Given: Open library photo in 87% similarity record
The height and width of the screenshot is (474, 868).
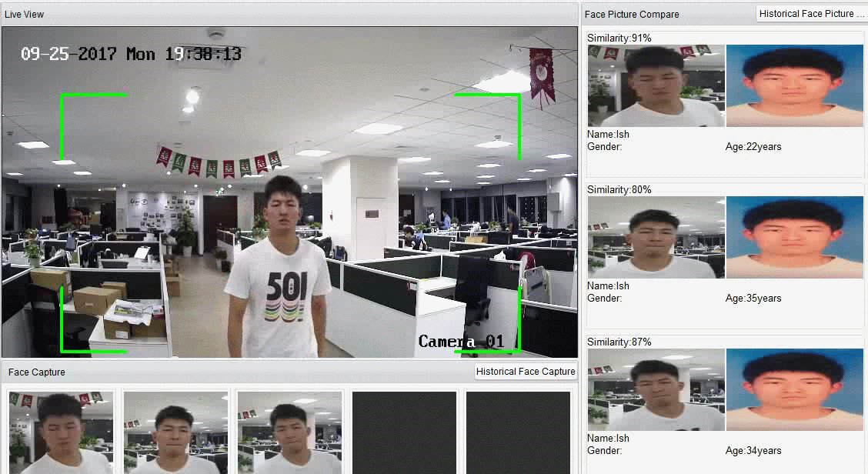Looking at the screenshot, I should 794,390.
